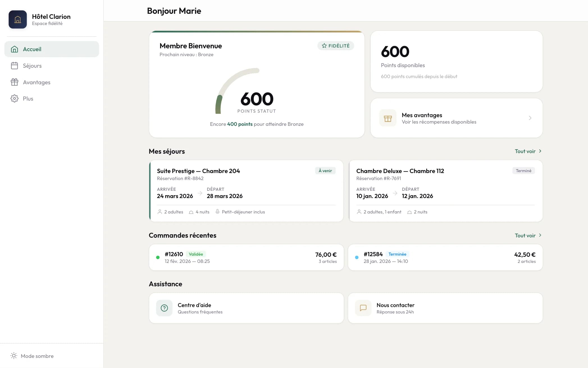Click the petit-déjeuner attachment icon
588x368 pixels.
pyautogui.click(x=217, y=212)
